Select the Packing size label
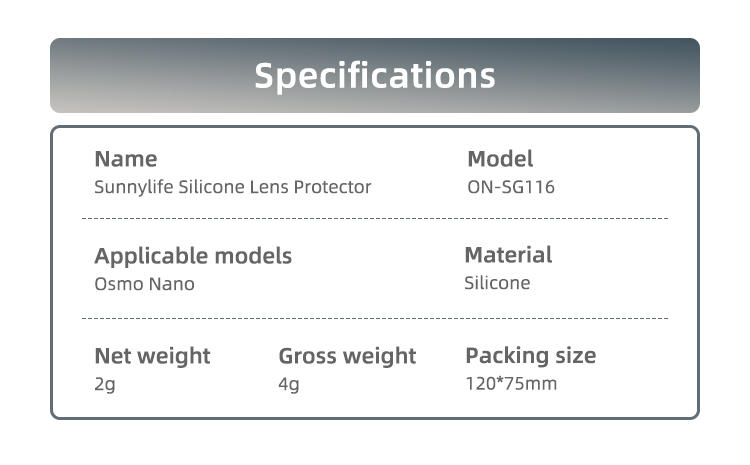The width and height of the screenshot is (750, 465). click(530, 355)
